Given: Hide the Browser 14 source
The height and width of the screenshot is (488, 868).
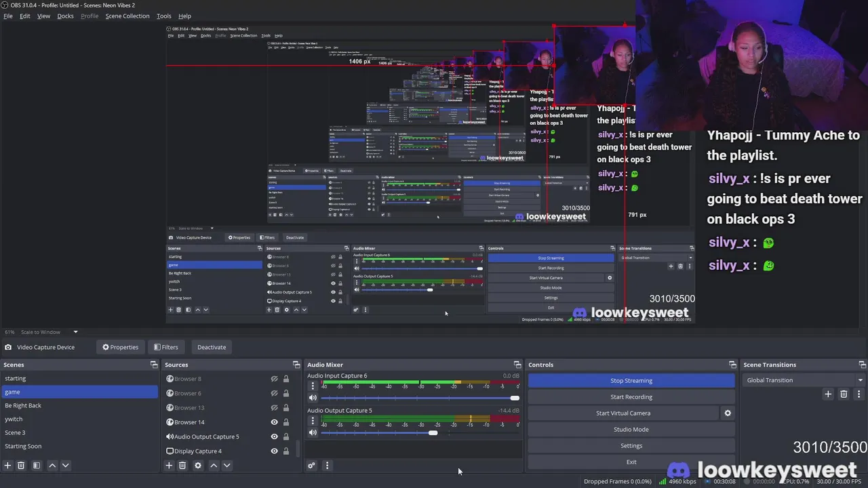Looking at the screenshot, I should click(275, 422).
